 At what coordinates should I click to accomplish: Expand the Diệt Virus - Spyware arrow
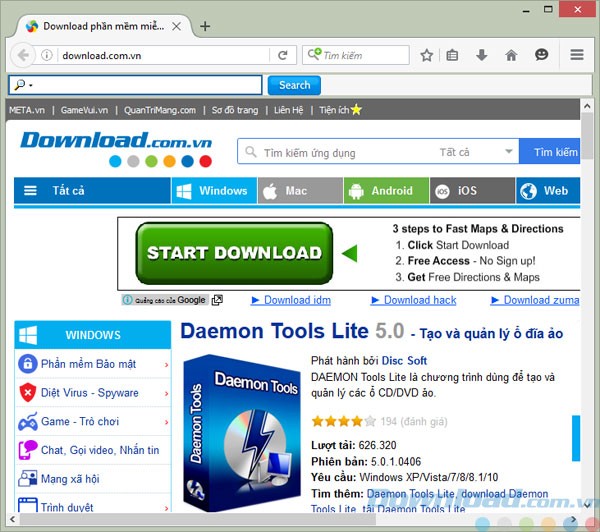[166, 393]
